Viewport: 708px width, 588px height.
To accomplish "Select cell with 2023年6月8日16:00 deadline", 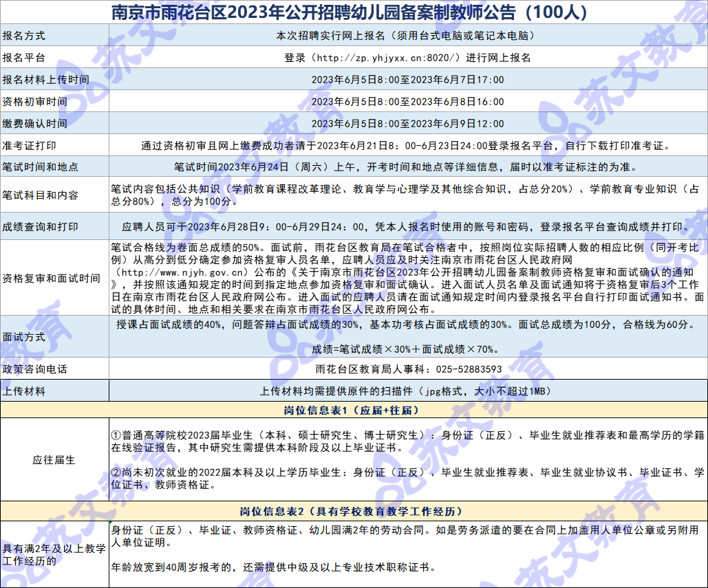I will pos(408,102).
